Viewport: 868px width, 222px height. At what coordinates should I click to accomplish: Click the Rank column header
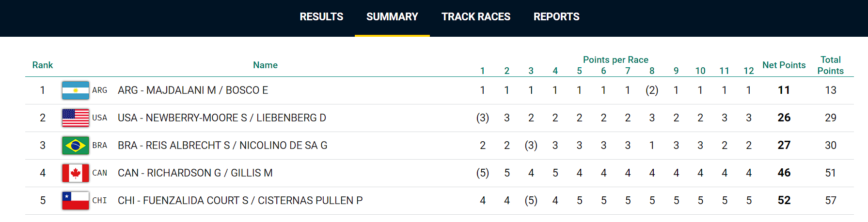click(x=43, y=65)
